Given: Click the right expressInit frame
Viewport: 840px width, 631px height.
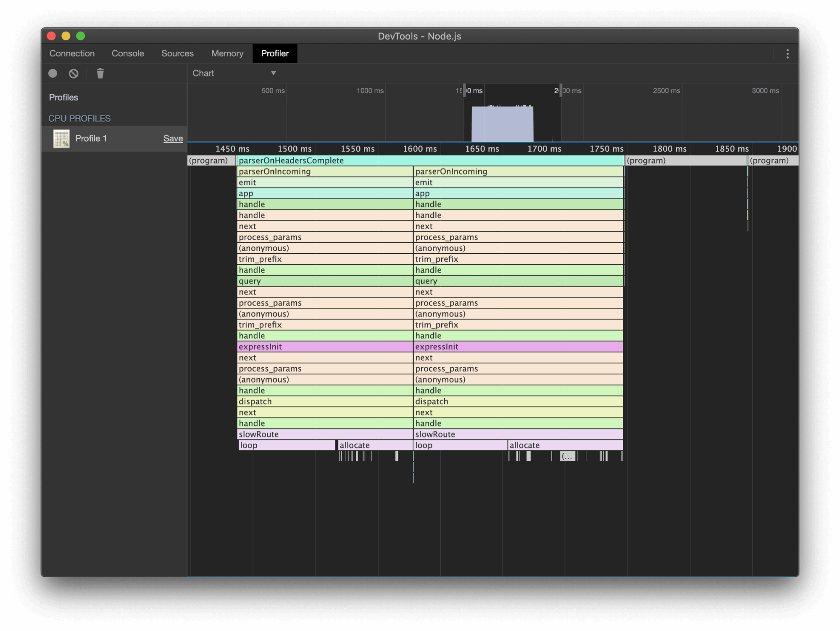Looking at the screenshot, I should point(518,347).
